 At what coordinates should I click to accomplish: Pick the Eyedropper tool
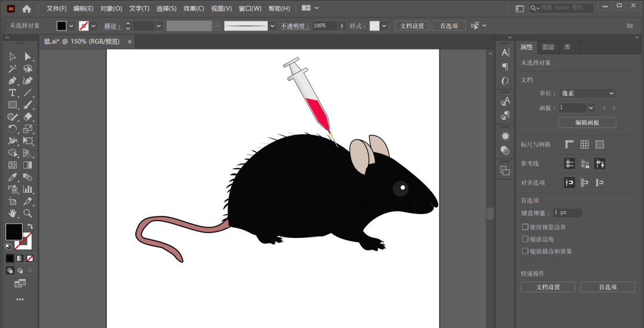click(x=13, y=177)
